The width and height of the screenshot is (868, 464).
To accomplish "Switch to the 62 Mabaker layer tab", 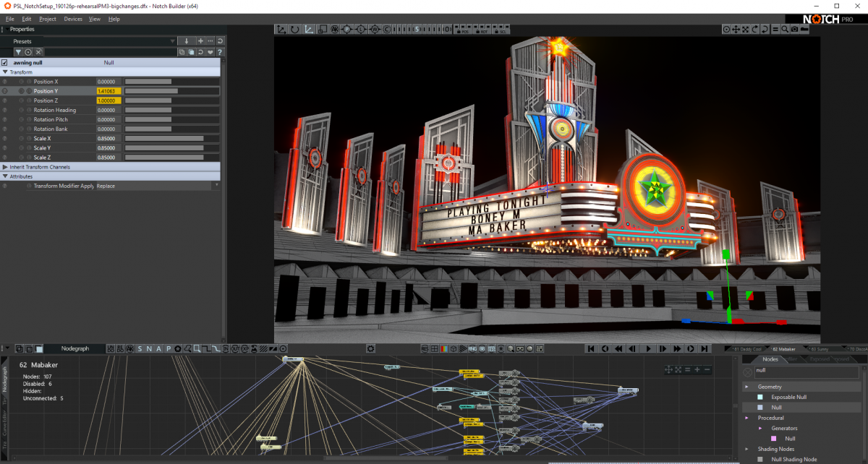I will point(783,349).
